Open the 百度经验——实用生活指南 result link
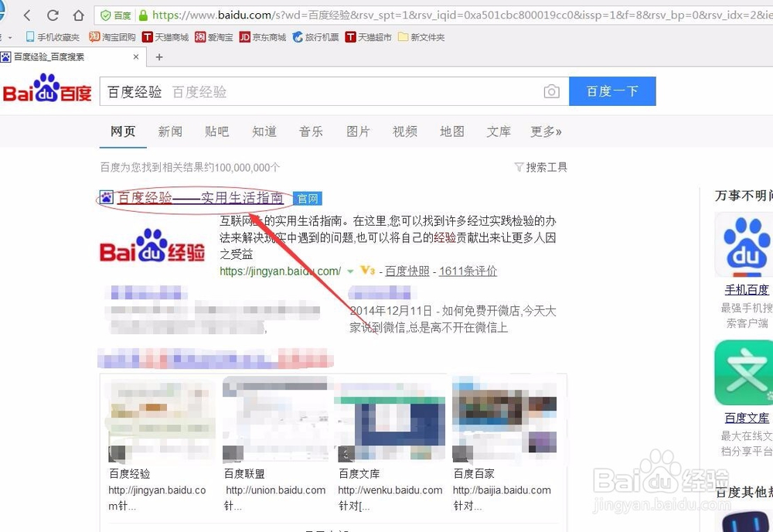 tap(201, 198)
